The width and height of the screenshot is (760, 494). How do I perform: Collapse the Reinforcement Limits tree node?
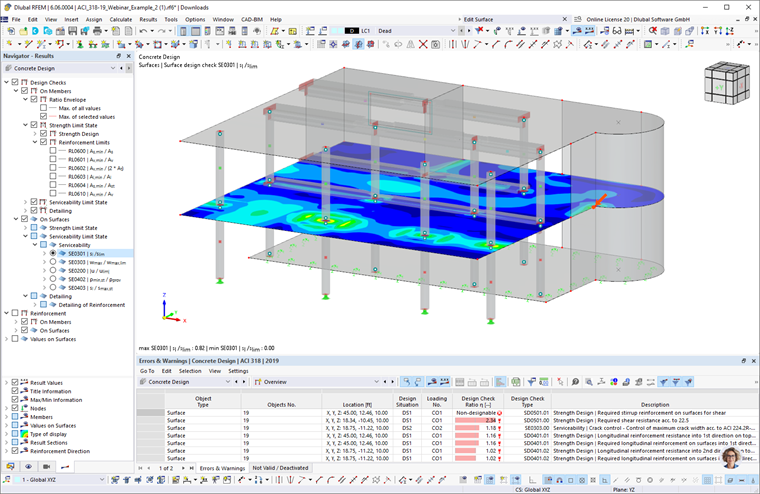pos(35,143)
